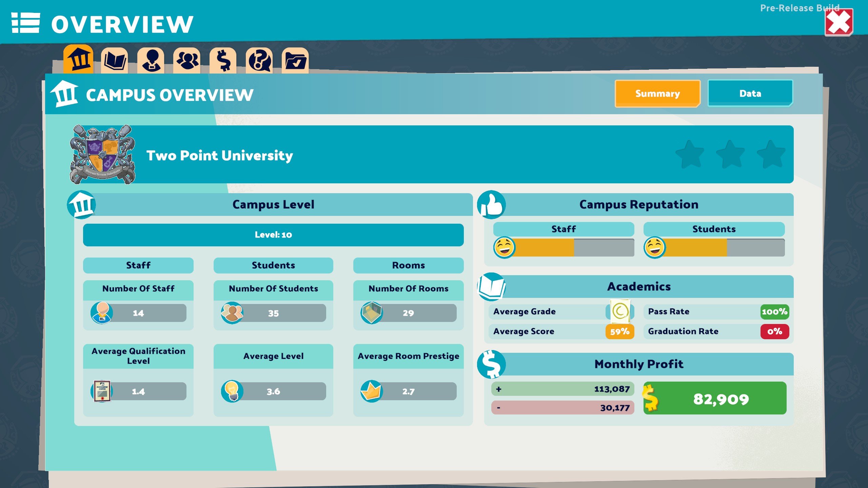Click the Average Level value 3.6

273,391
